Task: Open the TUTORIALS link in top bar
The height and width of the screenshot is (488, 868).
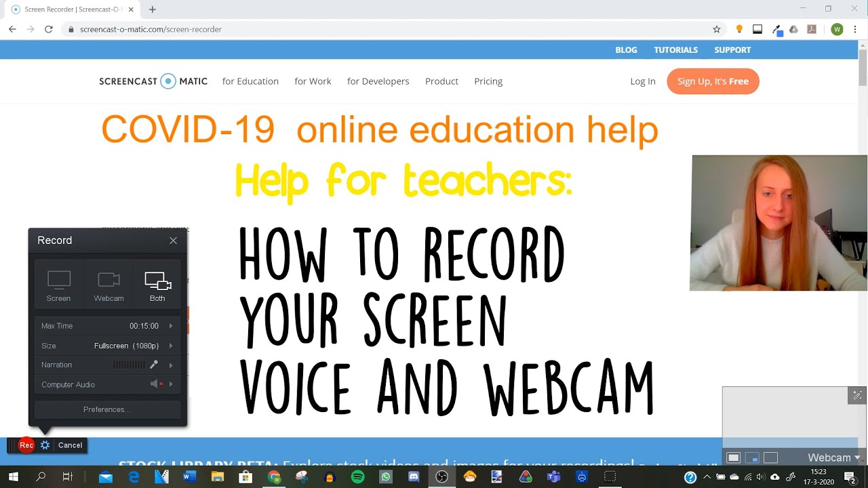Action: tap(675, 50)
